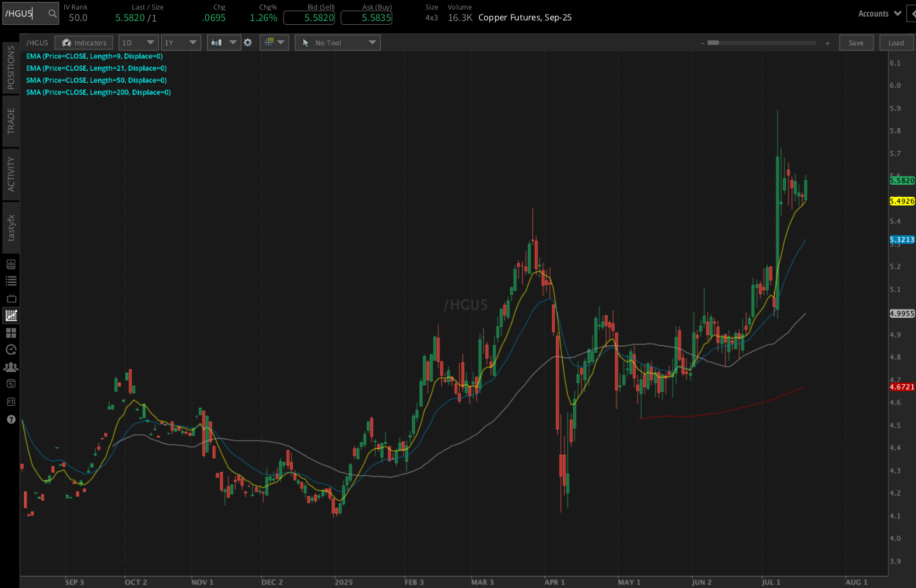Open the help question mark icon
Image resolution: width=916 pixels, height=588 pixels.
click(x=10, y=419)
